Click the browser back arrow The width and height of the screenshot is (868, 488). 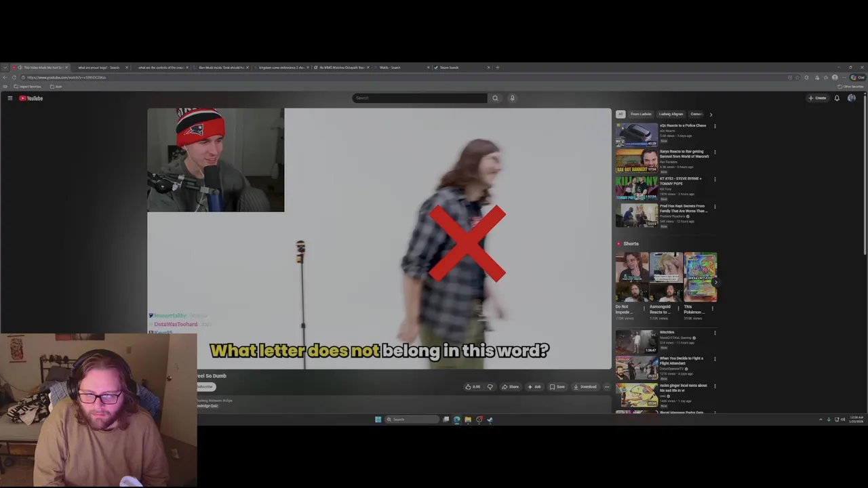click(5, 77)
